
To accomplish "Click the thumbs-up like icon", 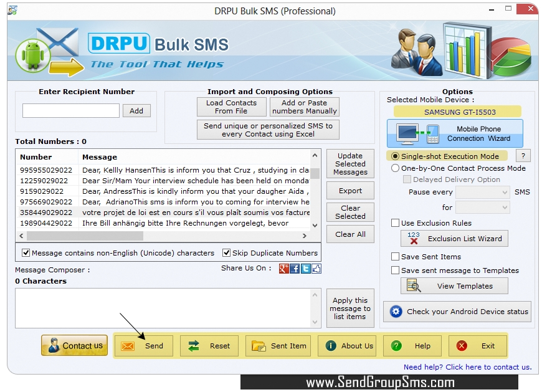I will (316, 269).
